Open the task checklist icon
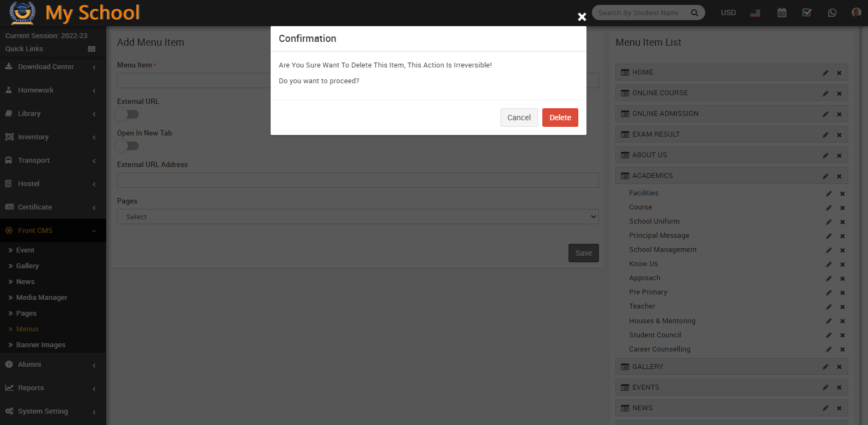868x425 pixels. click(807, 13)
